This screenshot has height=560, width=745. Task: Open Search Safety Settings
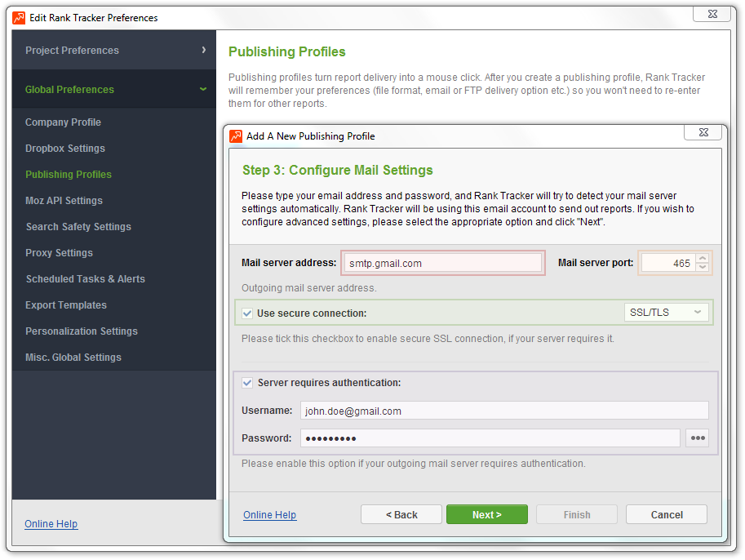(78, 227)
